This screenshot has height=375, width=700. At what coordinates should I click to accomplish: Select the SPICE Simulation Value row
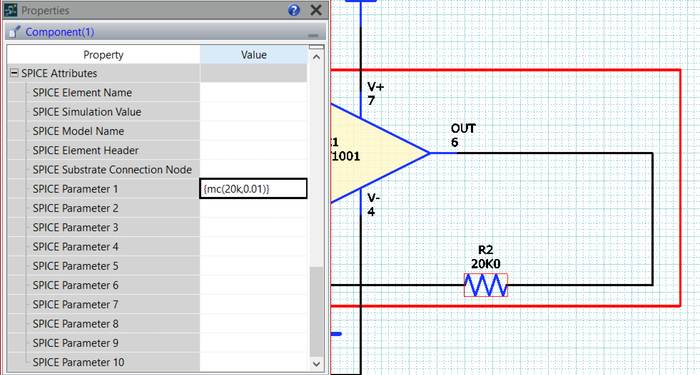[157, 112]
